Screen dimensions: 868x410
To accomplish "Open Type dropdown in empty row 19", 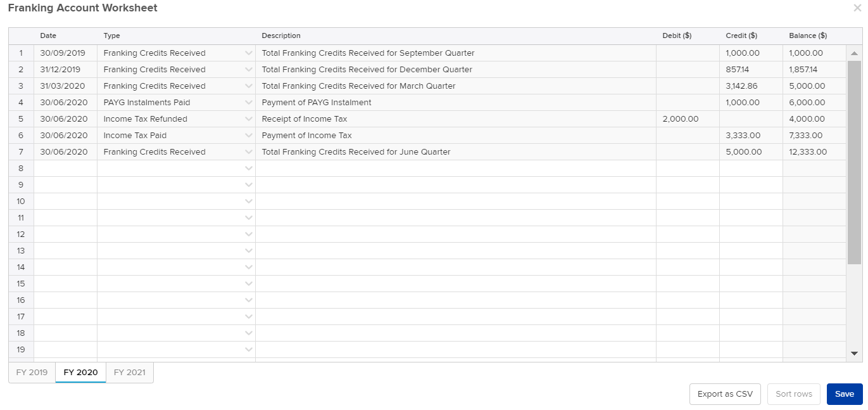I will tap(249, 350).
